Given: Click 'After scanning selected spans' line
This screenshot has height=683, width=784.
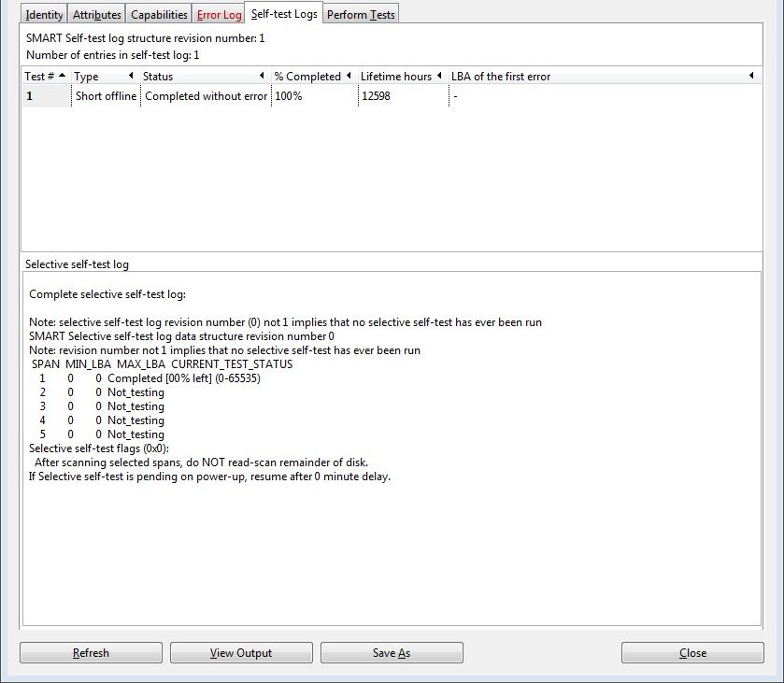Looking at the screenshot, I should (201, 462).
